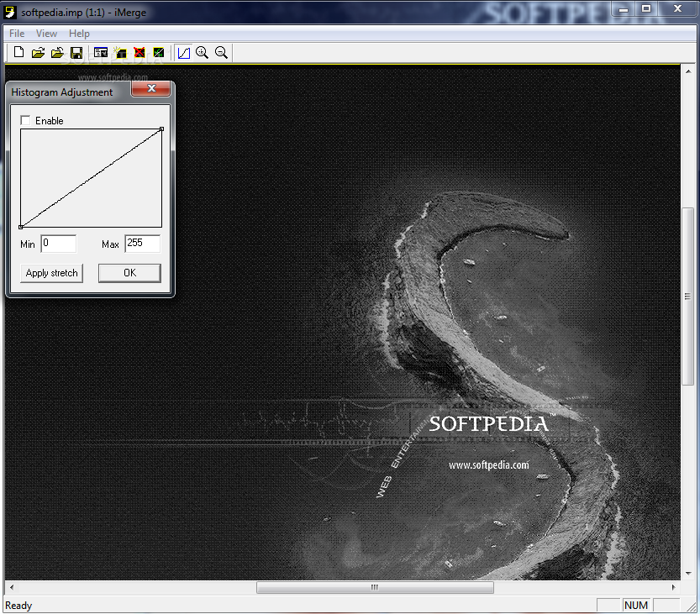Viewport: 700px width, 614px height.
Task: Click the vertical scrollbar thumb
Action: [687, 297]
